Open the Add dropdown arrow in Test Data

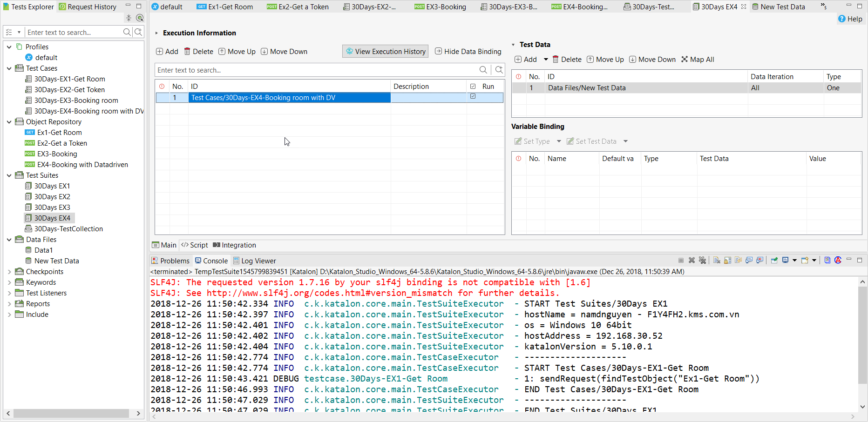pyautogui.click(x=546, y=60)
